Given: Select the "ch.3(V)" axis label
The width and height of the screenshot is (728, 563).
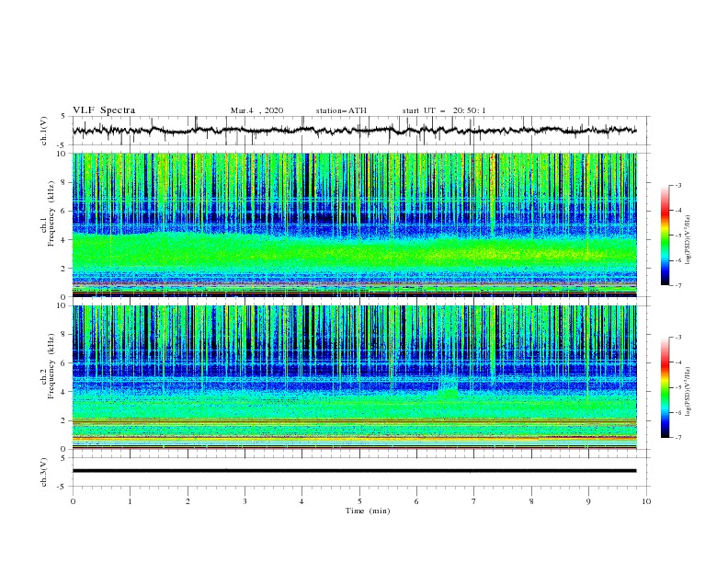Looking at the screenshot, I should pyautogui.click(x=44, y=472).
